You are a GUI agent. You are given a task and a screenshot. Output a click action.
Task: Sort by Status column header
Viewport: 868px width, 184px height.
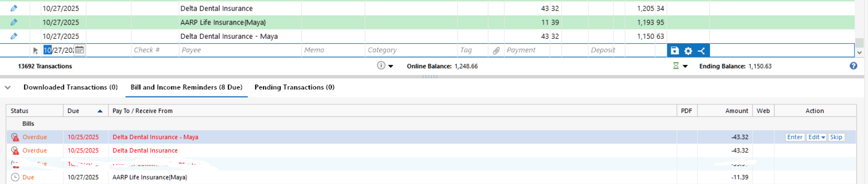35,111
